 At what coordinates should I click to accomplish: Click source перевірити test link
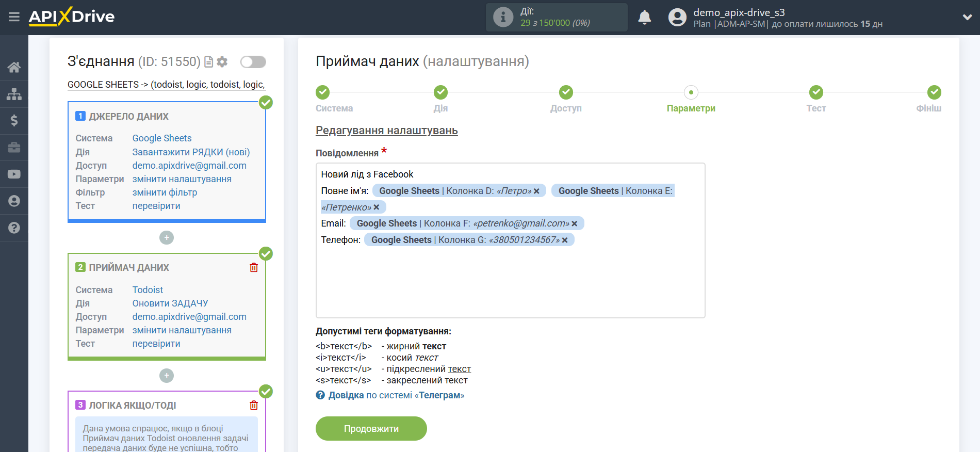(156, 206)
